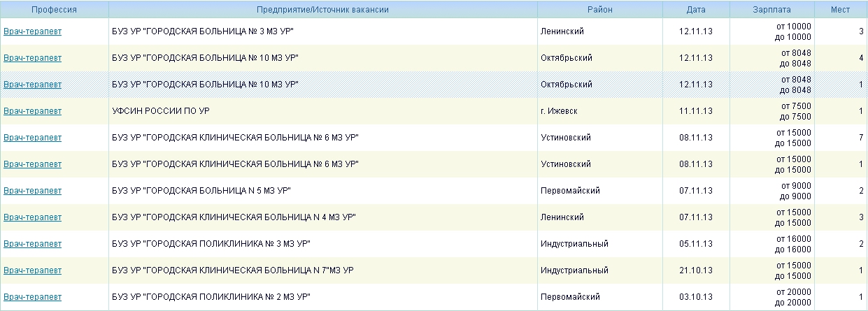Click the г. Ижевск district cell
This screenshot has height=311, width=868.
(x=559, y=111)
